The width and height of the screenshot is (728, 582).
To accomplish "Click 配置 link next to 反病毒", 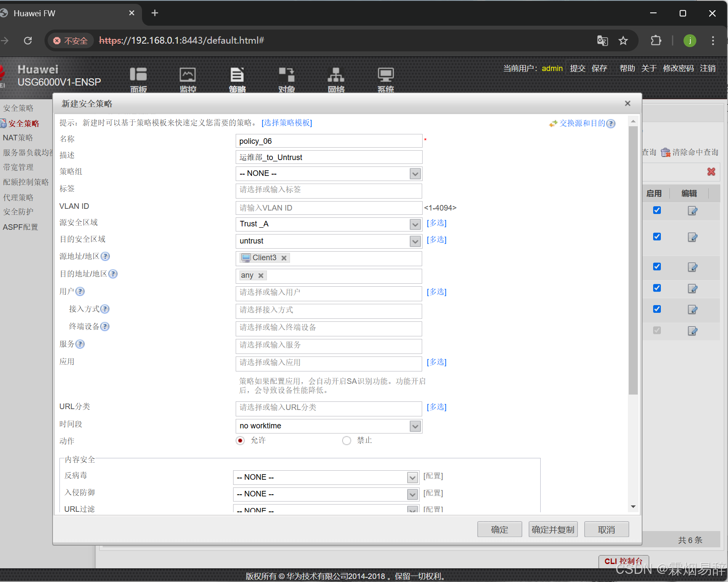I will point(433,476).
